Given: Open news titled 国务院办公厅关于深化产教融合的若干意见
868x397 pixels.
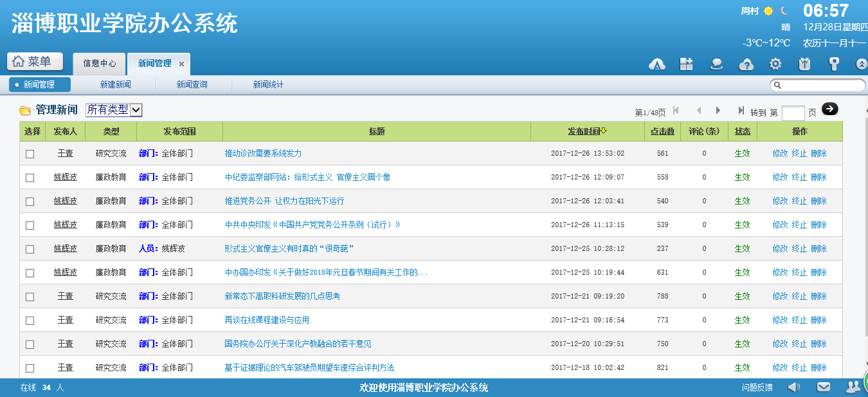Looking at the screenshot, I should tap(298, 344).
